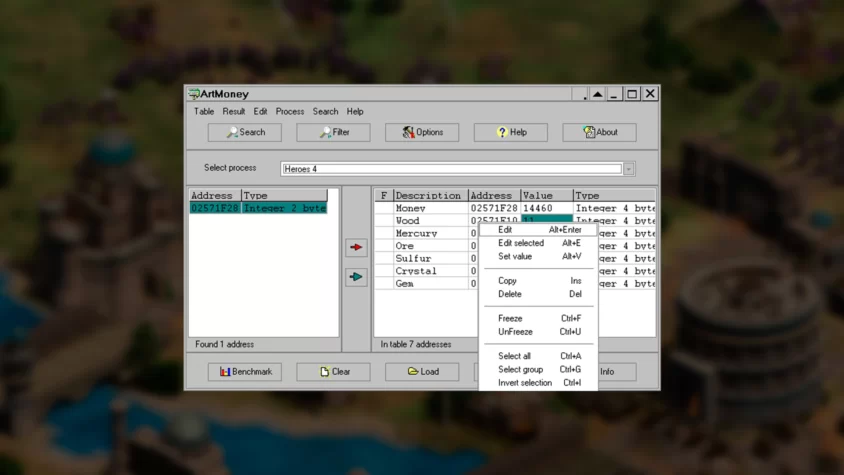The width and height of the screenshot is (844, 475).
Task: Click the Crystal description row
Action: tap(431, 271)
